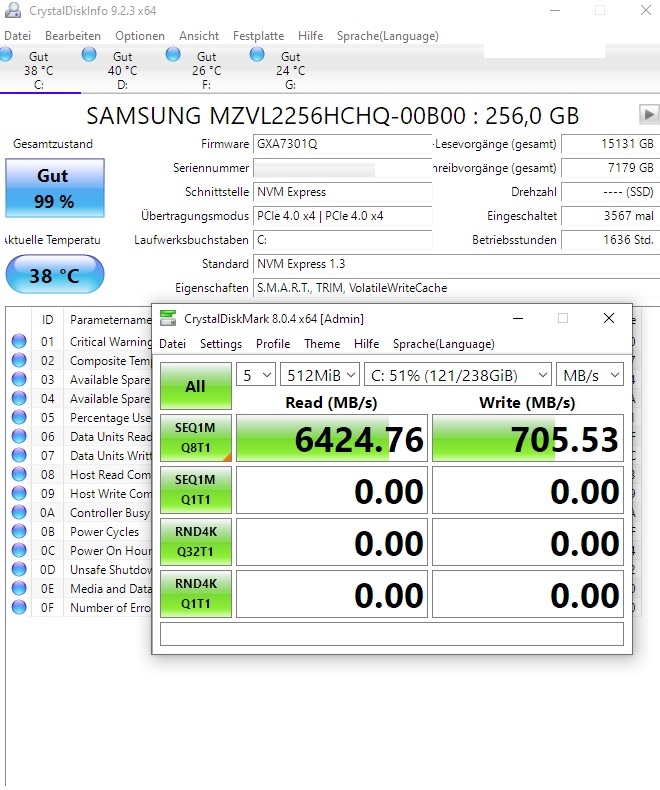This screenshot has width=660, height=790.
Task: Select drive G: status orb at 24 °C
Action: click(257, 54)
